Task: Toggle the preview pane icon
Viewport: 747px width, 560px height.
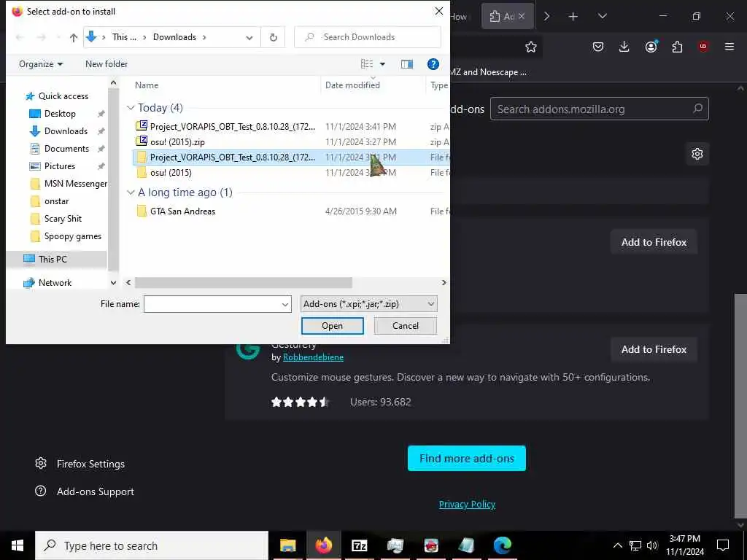Action: 407,64
